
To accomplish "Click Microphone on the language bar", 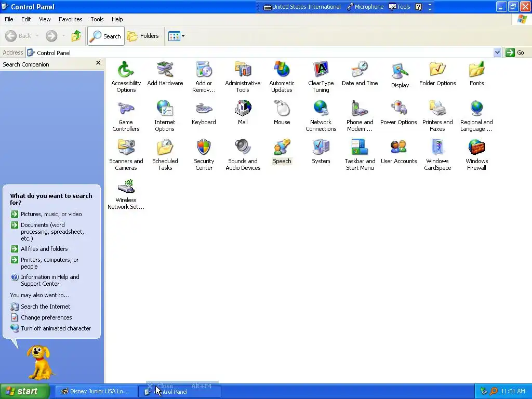I will (x=365, y=7).
